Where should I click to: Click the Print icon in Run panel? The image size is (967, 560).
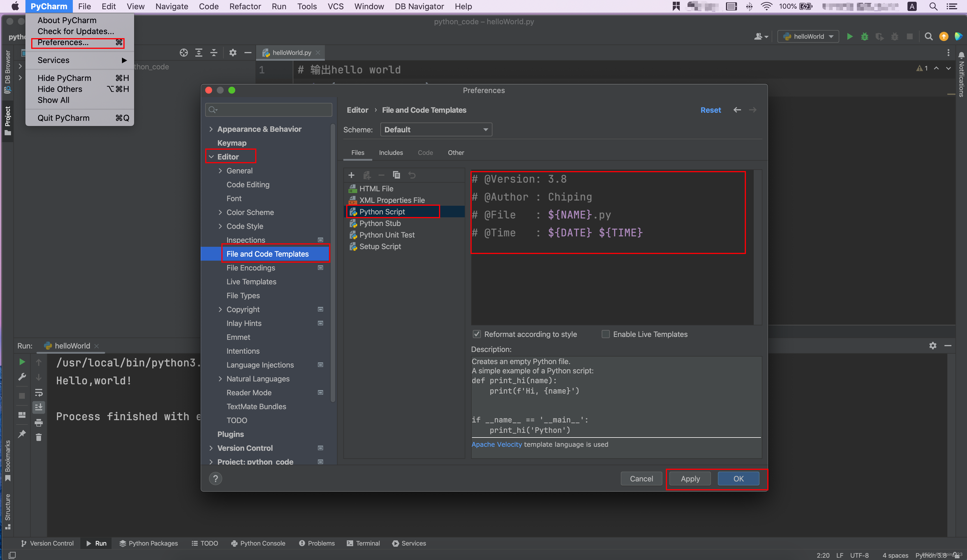[x=39, y=423]
